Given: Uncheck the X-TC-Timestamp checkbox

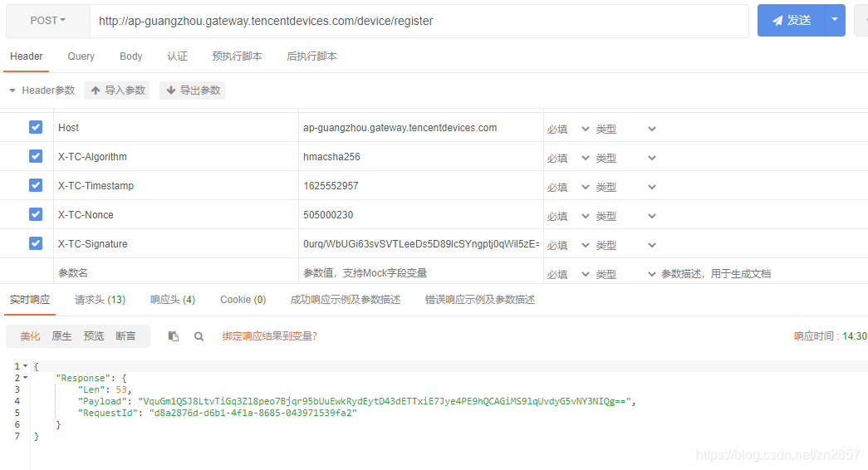Looking at the screenshot, I should [36, 185].
